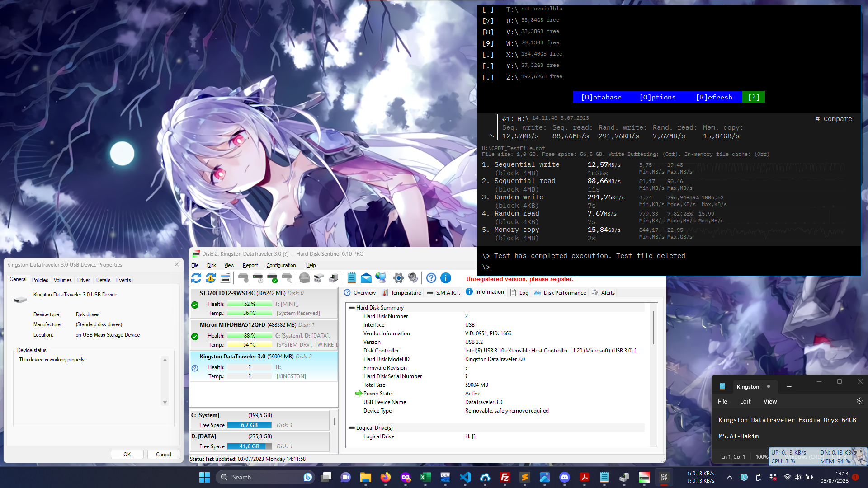The image size is (868, 488).
Task: Switch to the Overview tab
Action: pos(360,293)
